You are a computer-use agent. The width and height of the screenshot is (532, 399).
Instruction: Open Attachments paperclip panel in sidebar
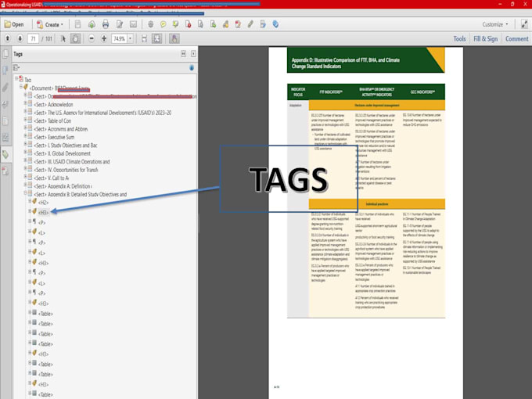point(5,88)
